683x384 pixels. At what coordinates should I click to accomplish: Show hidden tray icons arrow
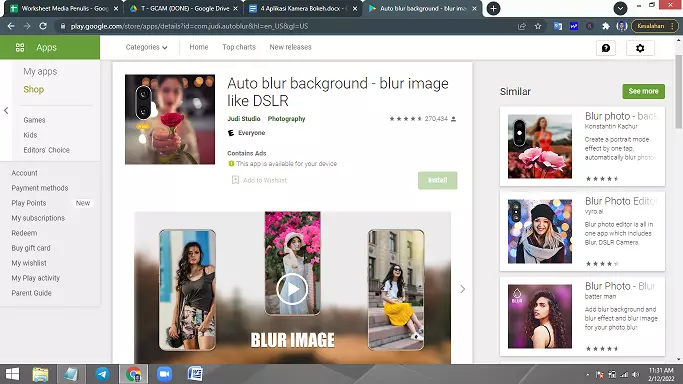(x=588, y=374)
